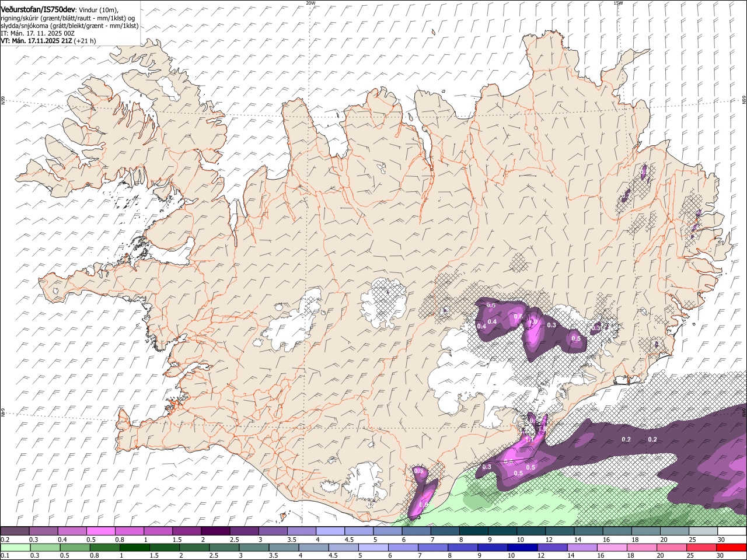Viewport: 747px width, 560px height.
Task: Click lower legend swatch between 1 and 1.5
Action: tap(135, 548)
